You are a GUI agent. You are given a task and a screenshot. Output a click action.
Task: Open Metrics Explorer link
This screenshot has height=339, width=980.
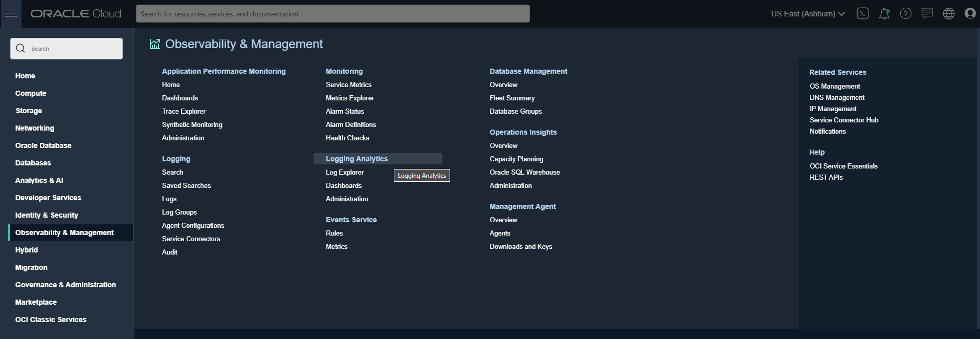coord(350,98)
